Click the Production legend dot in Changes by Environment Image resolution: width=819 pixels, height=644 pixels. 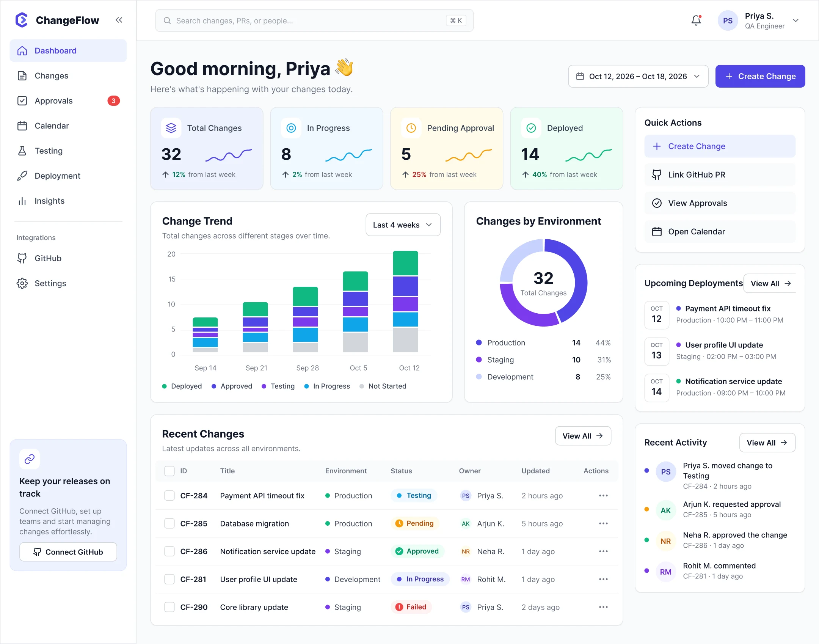click(x=479, y=343)
